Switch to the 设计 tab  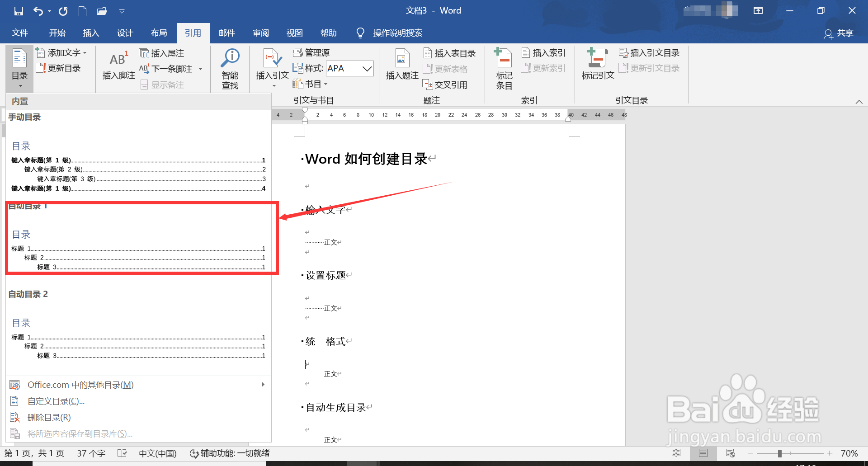(x=125, y=33)
